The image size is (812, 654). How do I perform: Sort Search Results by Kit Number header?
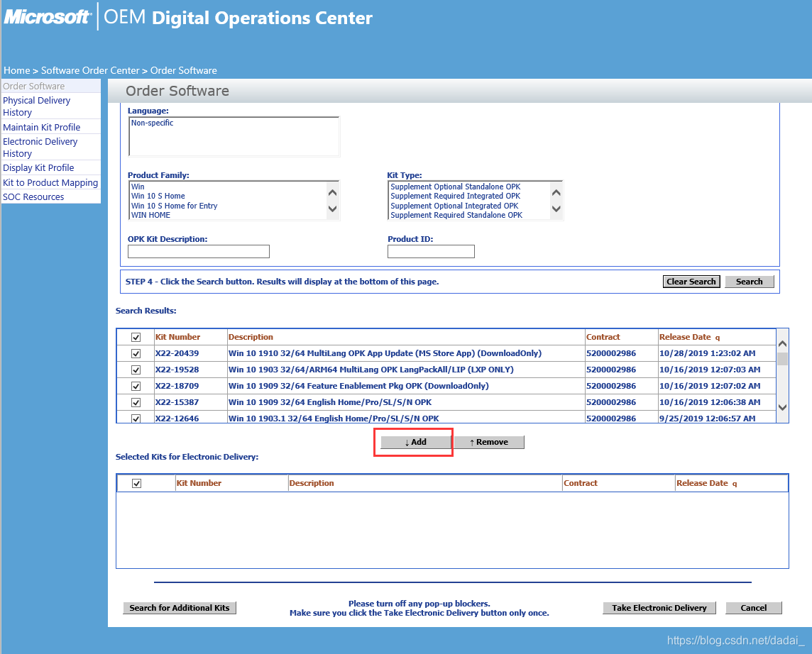point(177,337)
